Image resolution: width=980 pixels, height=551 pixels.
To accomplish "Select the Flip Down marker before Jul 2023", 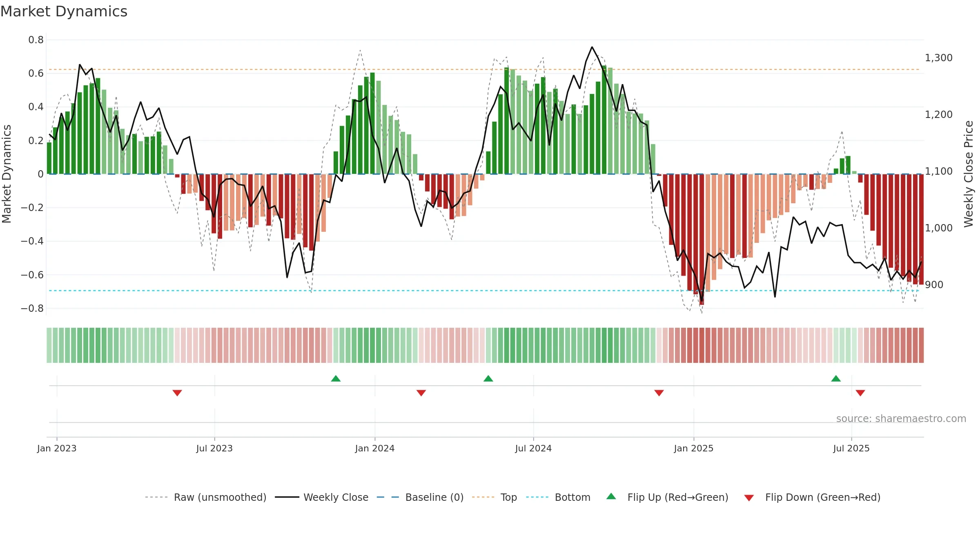I will click(x=177, y=393).
